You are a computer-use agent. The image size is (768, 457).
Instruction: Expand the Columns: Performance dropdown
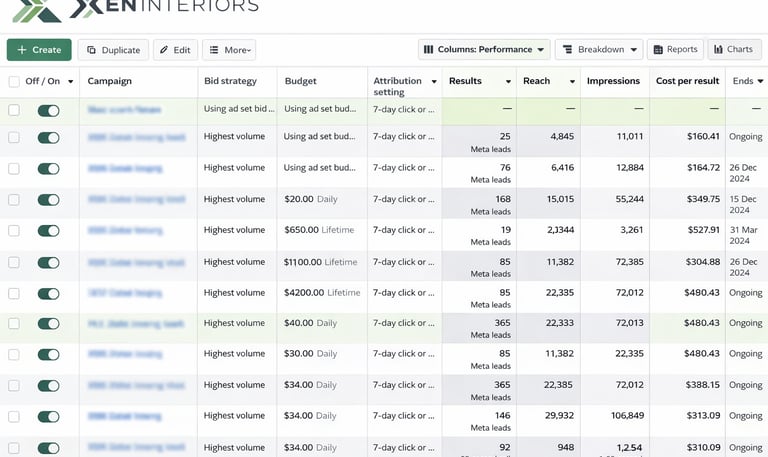(540, 49)
